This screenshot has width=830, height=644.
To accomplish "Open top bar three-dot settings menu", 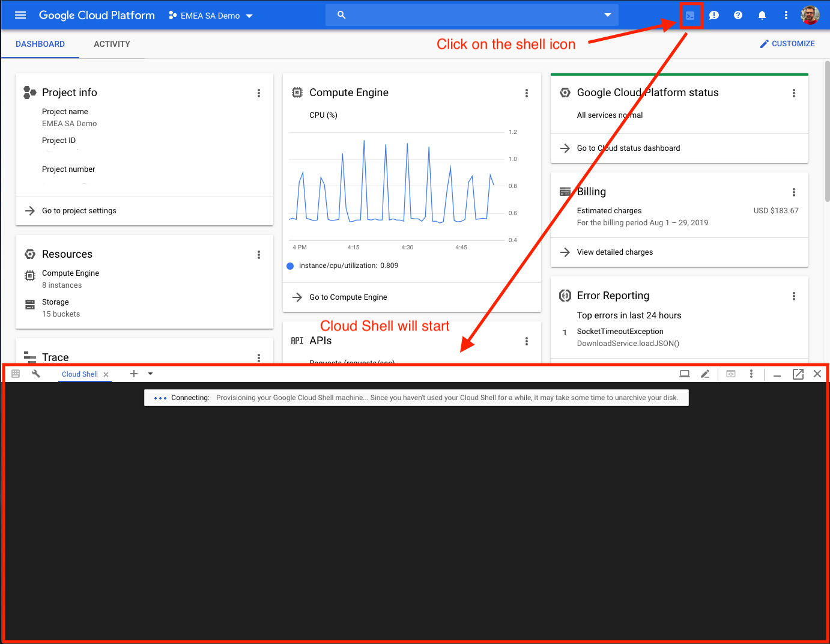I will pyautogui.click(x=786, y=16).
